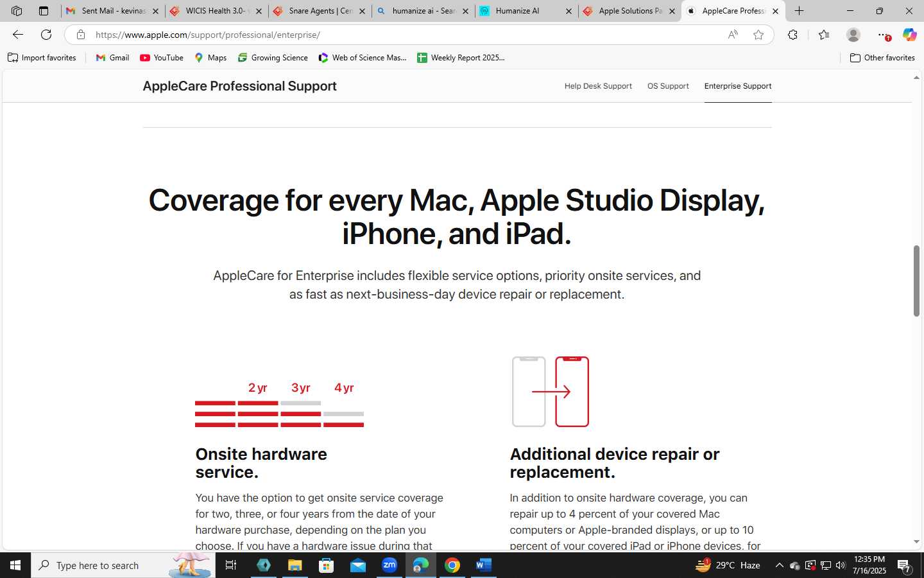The width and height of the screenshot is (924, 578).
Task: Open the Copilot icon
Action: coord(909,35)
